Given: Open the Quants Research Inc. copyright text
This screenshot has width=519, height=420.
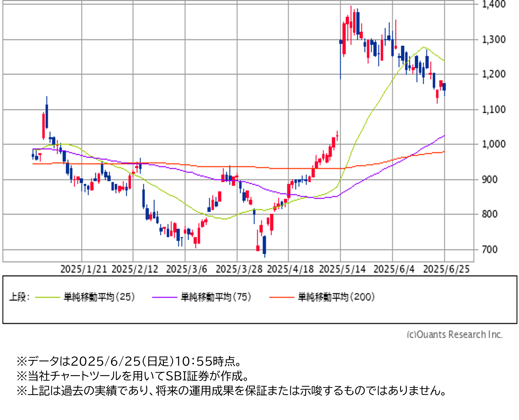Looking at the screenshot, I should [454, 334].
